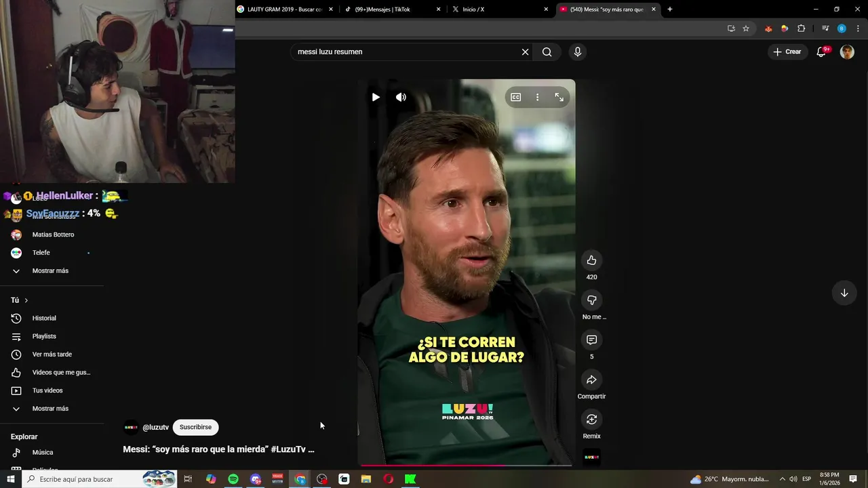This screenshot has height=488, width=868.
Task: Expand Tú list Mostrar más
Action: [52, 409]
